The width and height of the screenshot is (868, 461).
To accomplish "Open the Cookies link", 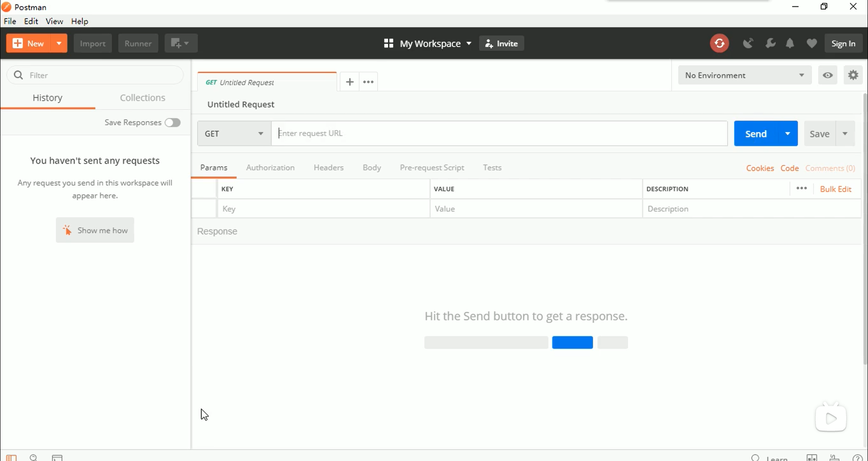I will (760, 168).
